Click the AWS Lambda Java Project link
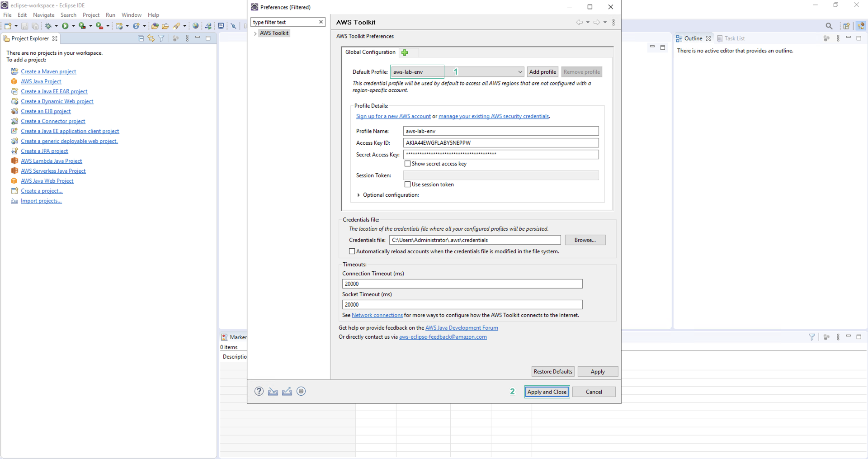The height and width of the screenshot is (459, 868). tap(52, 161)
